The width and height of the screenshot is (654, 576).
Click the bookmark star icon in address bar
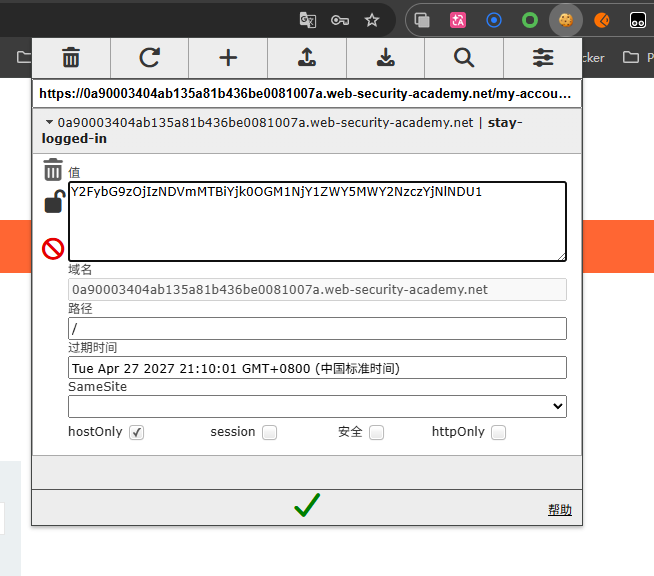tap(372, 19)
